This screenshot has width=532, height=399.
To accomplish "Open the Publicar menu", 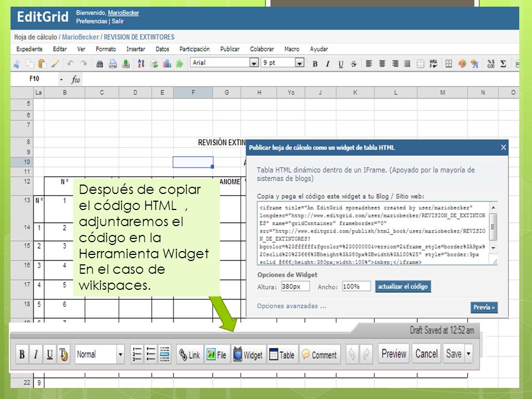I will [229, 49].
